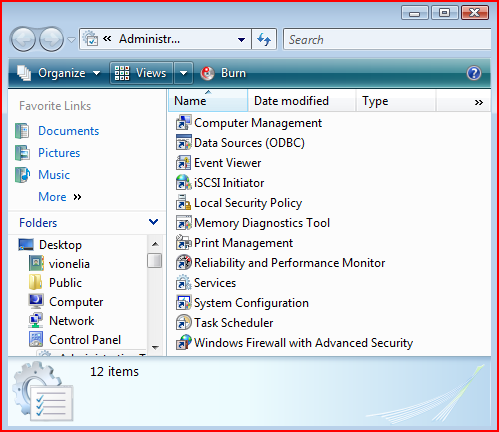
Task: Sort by Date modified column header
Action: 301,101
